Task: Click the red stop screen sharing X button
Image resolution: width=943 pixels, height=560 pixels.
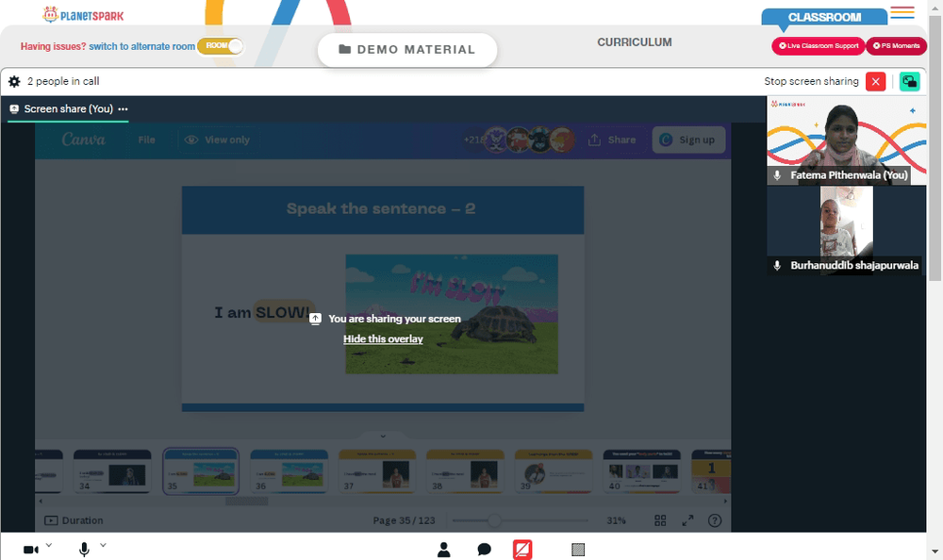Action: coord(876,81)
